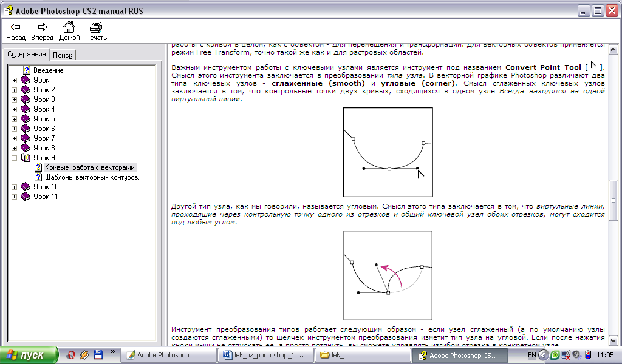The image size is (622, 364).
Task: Click the book icon of Урок 8
Action: coord(26,148)
